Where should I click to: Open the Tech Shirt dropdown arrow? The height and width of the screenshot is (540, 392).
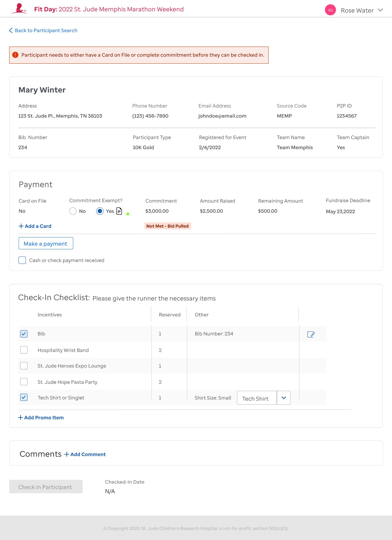tap(284, 398)
